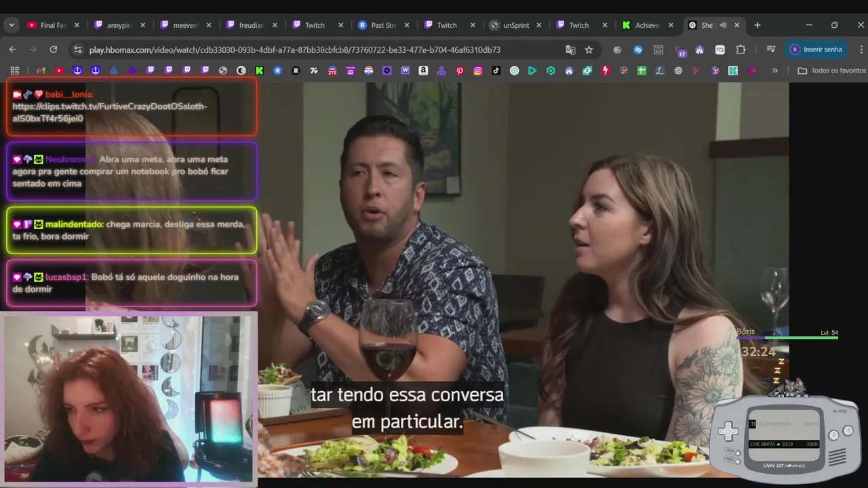Mute audio on the active She' tab
The image size is (868, 488).
(x=723, y=25)
